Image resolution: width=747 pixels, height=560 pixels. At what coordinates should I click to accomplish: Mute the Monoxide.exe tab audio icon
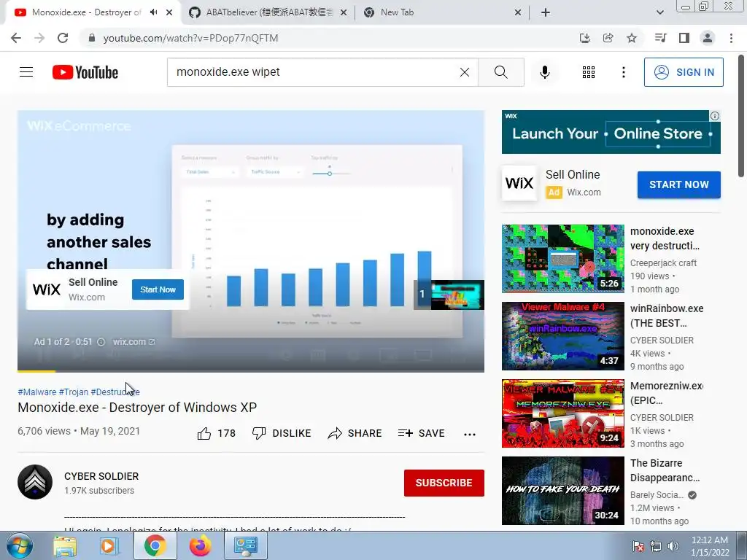point(153,12)
